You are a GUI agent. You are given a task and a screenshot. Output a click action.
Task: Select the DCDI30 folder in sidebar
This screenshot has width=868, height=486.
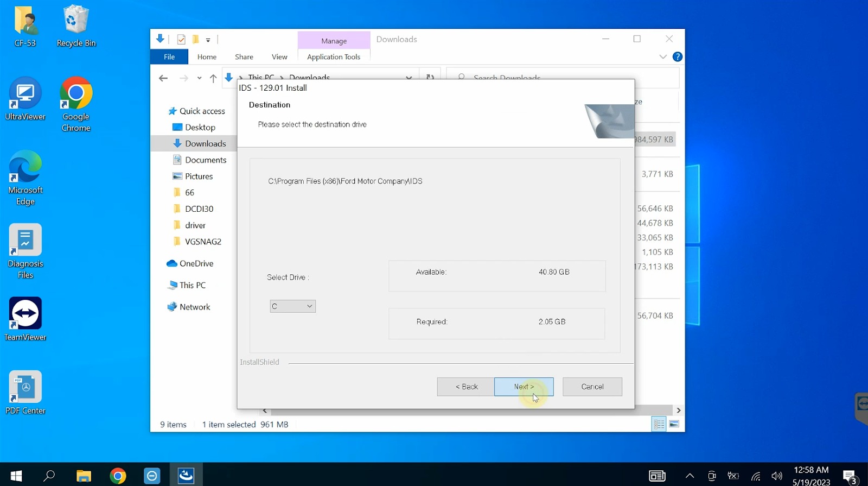[199, 209]
